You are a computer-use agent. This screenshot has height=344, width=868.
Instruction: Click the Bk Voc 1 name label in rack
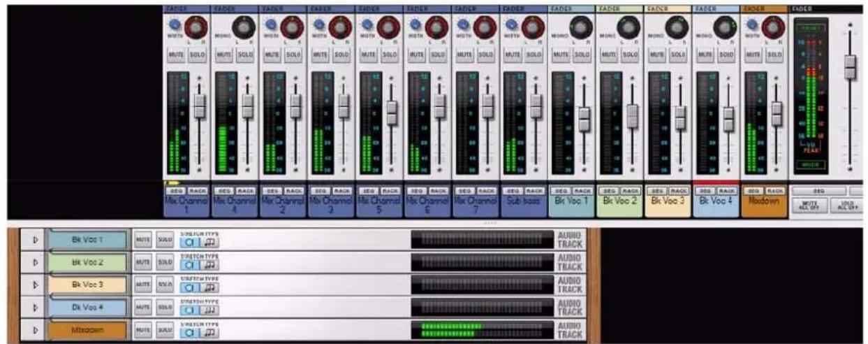tap(87, 240)
